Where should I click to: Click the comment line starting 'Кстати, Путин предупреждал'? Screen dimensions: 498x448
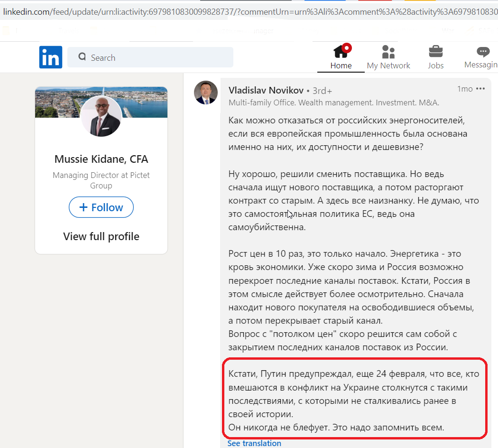point(354,374)
